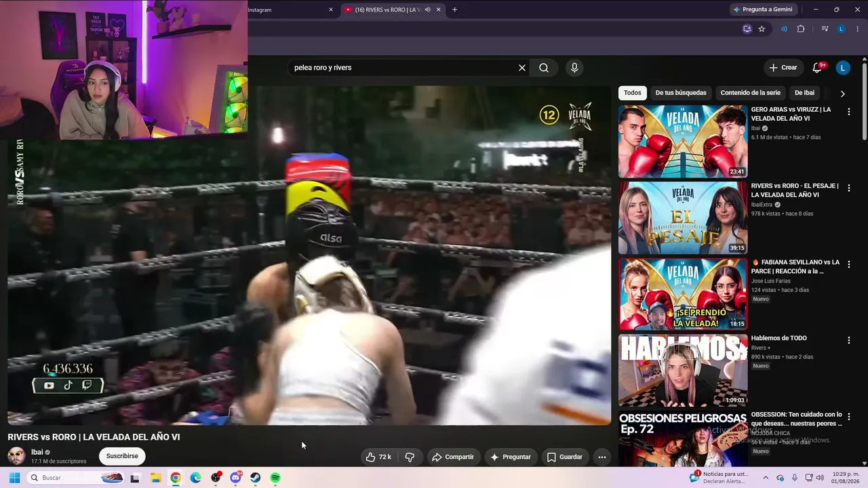The image size is (868, 488).
Task: Open Discord from the taskbar
Action: click(235, 478)
